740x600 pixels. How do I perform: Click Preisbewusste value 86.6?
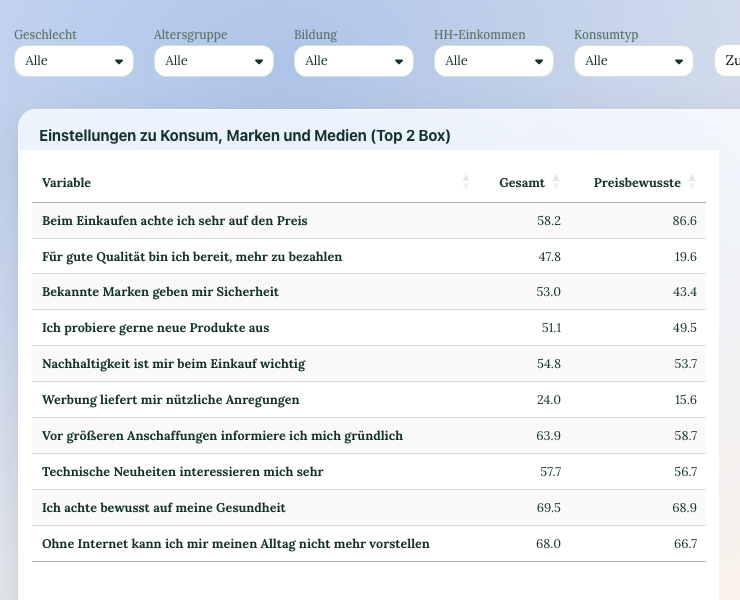[684, 220]
